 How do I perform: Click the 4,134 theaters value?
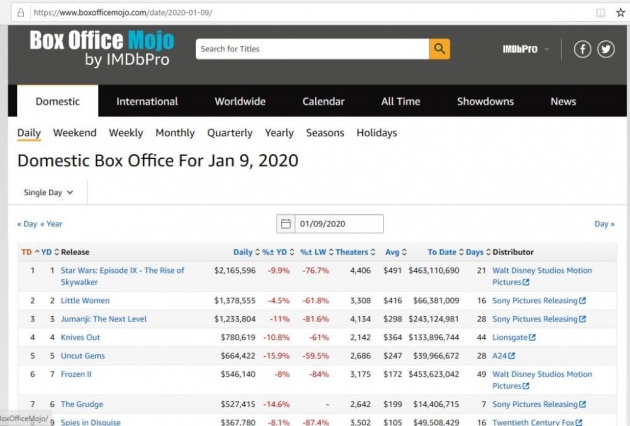pyautogui.click(x=360, y=319)
